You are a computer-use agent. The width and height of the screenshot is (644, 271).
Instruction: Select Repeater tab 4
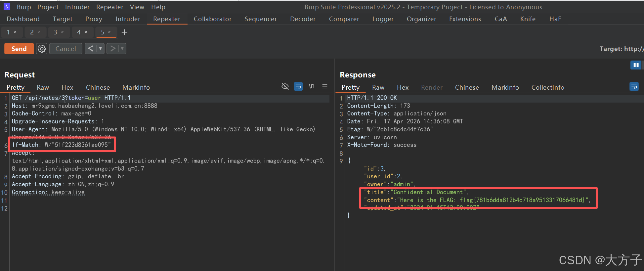pyautogui.click(x=79, y=32)
